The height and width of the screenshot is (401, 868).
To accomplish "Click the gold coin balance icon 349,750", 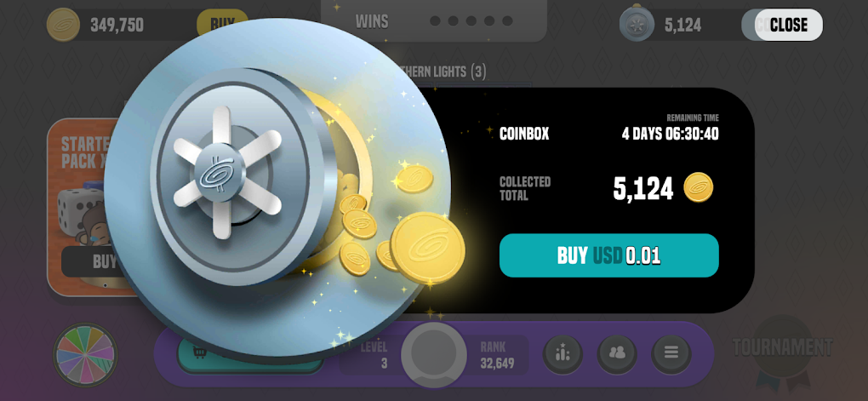I will coord(63,25).
